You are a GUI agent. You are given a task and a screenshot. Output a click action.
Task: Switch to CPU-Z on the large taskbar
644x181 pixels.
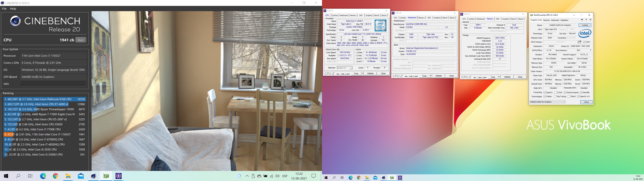pos(119,176)
